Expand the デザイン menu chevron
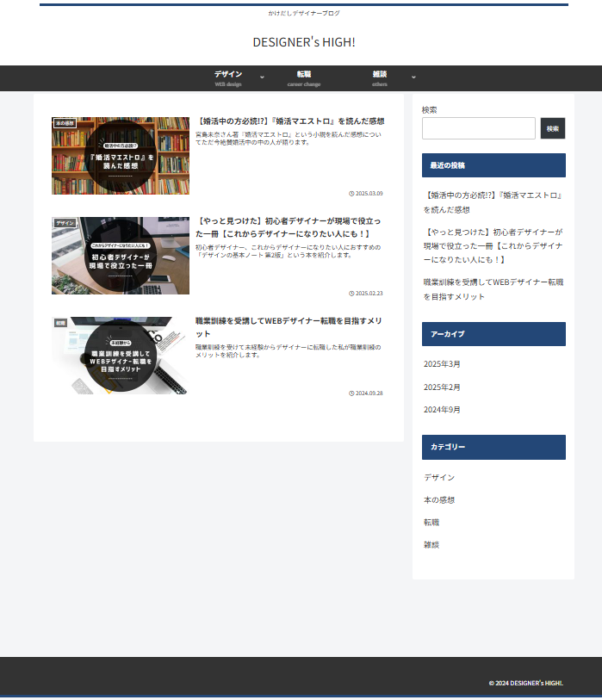The image size is (602, 700). [x=262, y=77]
